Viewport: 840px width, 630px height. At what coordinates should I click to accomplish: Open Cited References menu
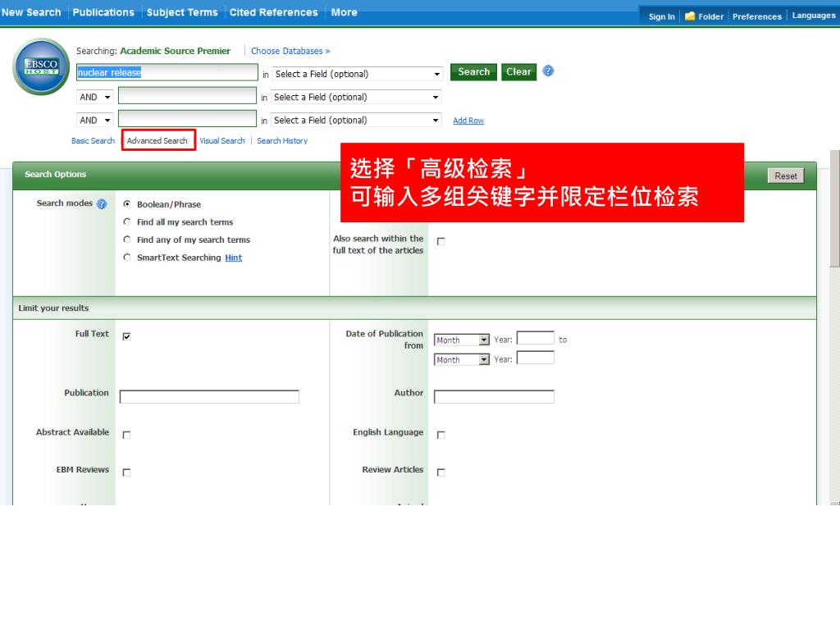point(274,12)
